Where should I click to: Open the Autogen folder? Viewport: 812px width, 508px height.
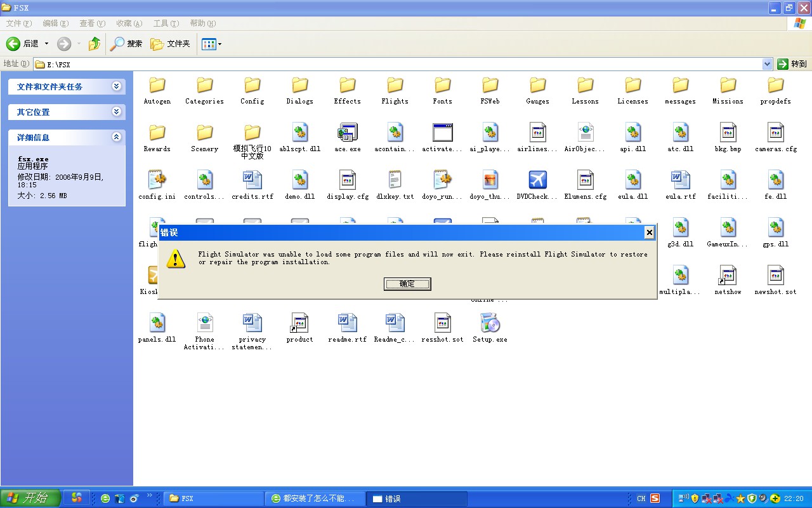point(157,91)
